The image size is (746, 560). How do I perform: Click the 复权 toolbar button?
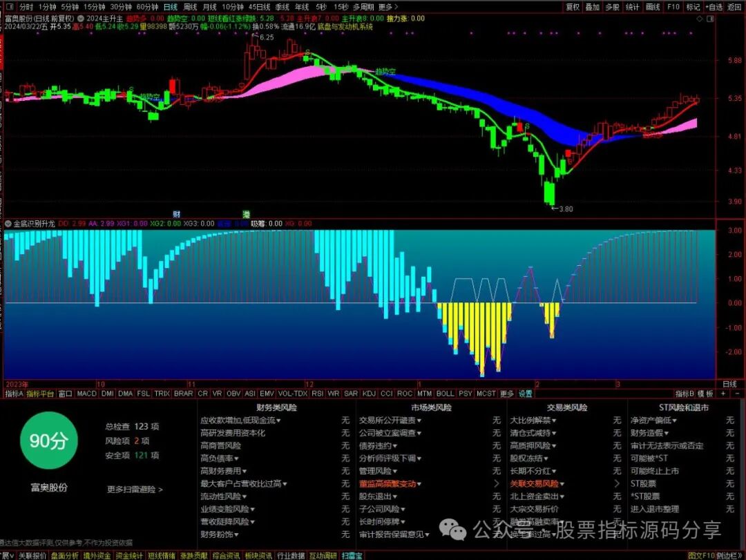[x=573, y=7]
